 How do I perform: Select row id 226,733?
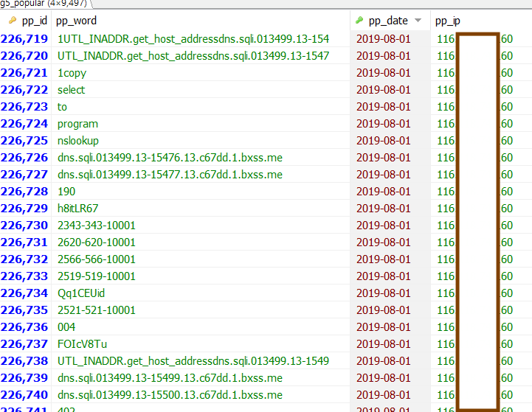pos(24,276)
